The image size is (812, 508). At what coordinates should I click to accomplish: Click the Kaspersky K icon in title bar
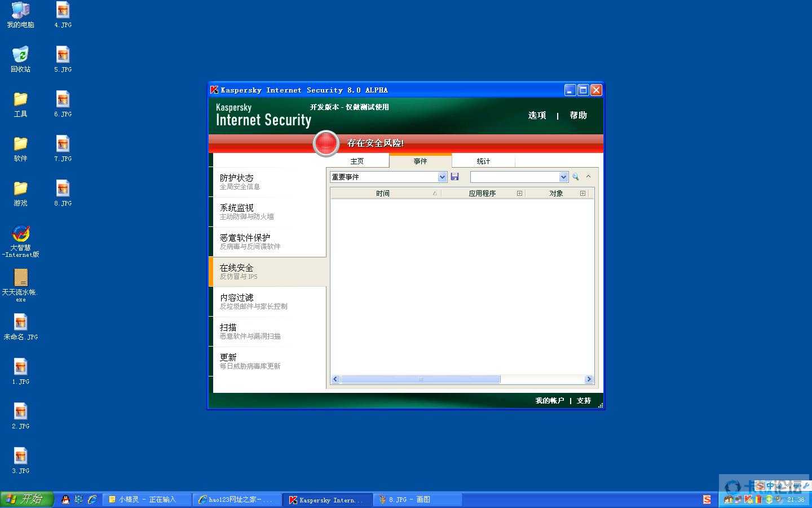(x=214, y=90)
